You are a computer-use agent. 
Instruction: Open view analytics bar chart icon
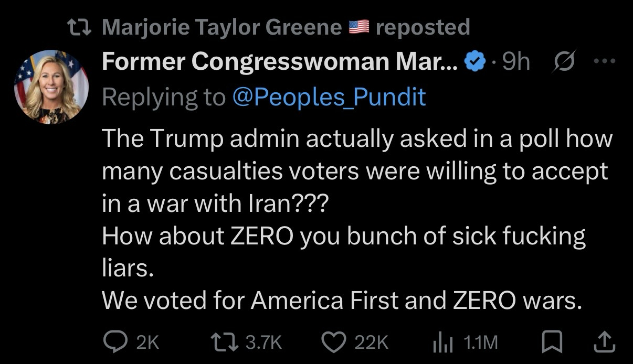coord(442,342)
